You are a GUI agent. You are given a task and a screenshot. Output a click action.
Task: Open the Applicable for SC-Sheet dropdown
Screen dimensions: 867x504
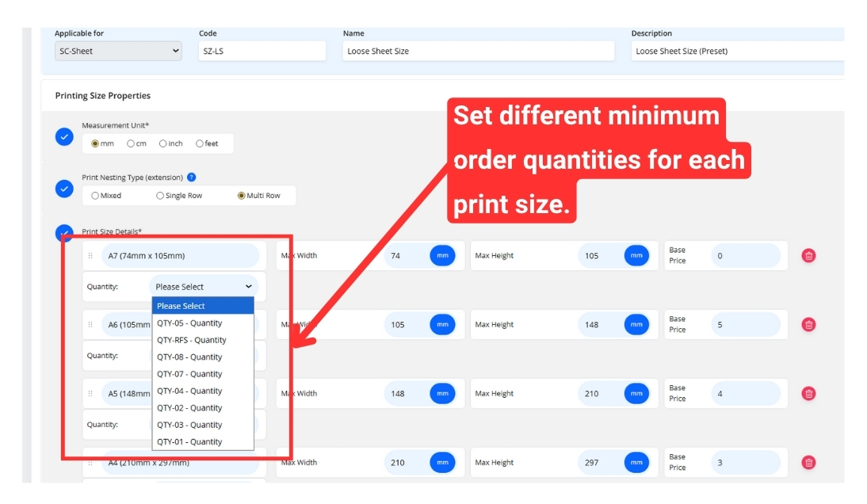[x=119, y=51]
